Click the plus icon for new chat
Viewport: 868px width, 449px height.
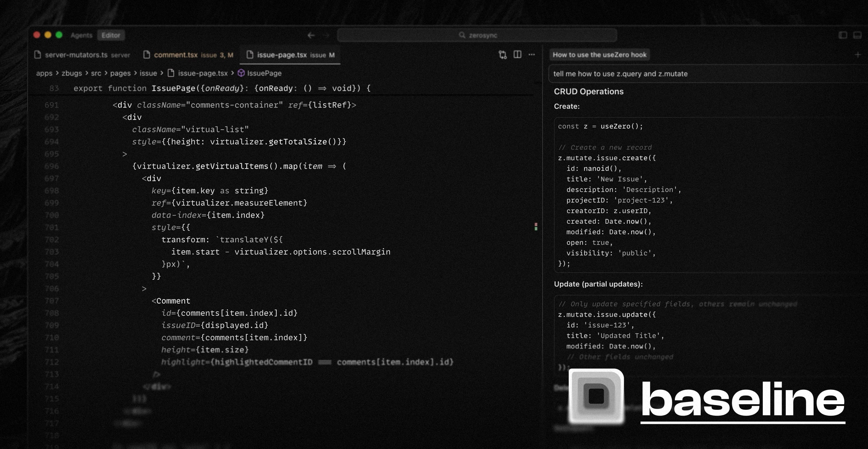point(857,55)
